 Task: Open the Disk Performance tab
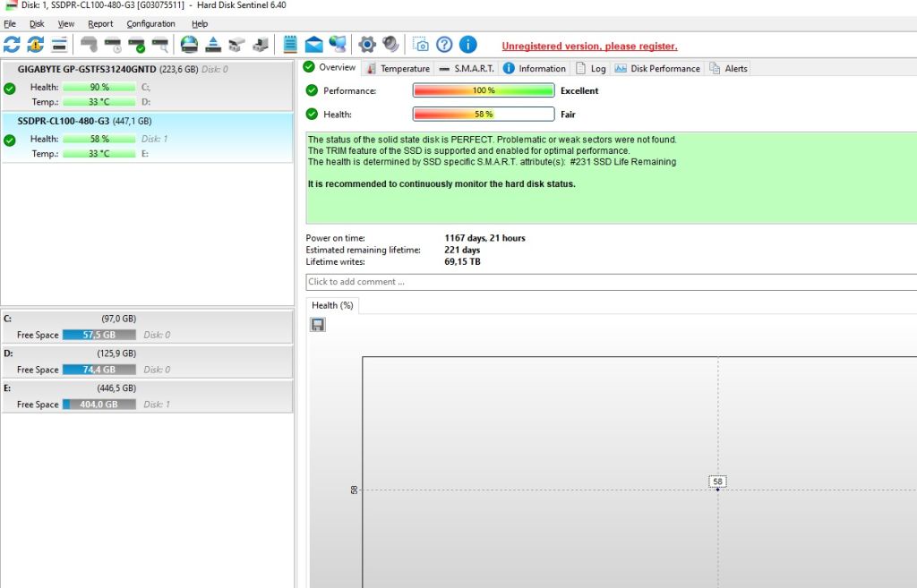click(x=657, y=68)
